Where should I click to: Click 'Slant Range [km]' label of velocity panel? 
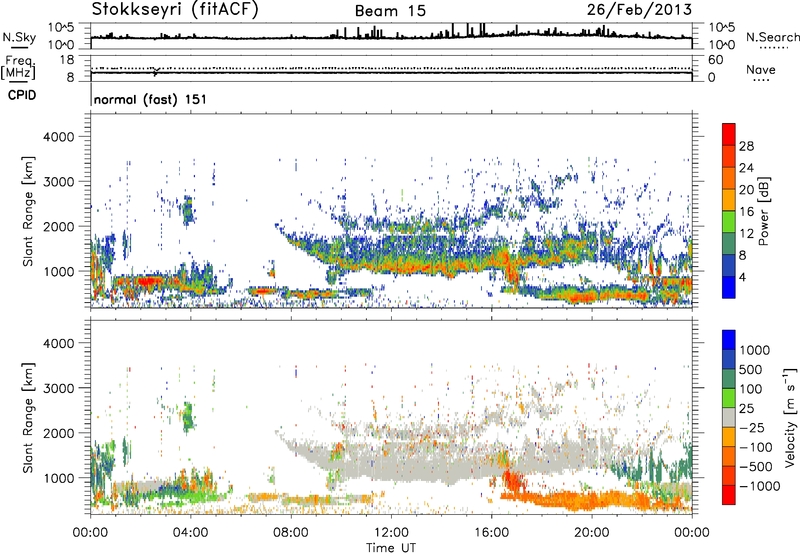point(28,417)
